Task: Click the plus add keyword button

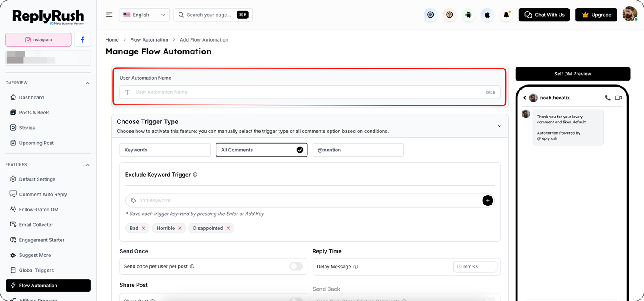Action: (488, 201)
